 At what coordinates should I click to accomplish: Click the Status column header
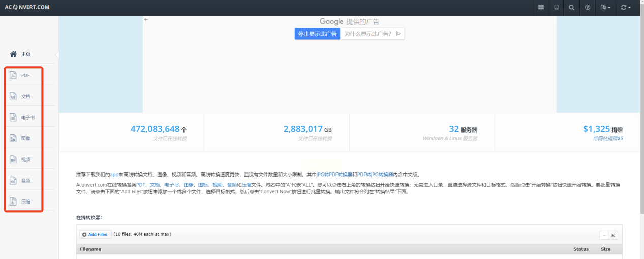[581, 249]
